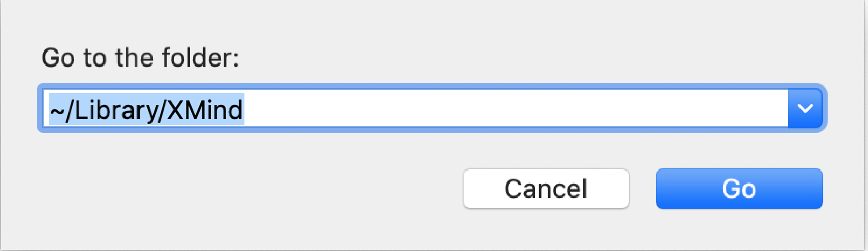The height and width of the screenshot is (251, 868).
Task: Click inside the folder path field
Action: click(416, 108)
